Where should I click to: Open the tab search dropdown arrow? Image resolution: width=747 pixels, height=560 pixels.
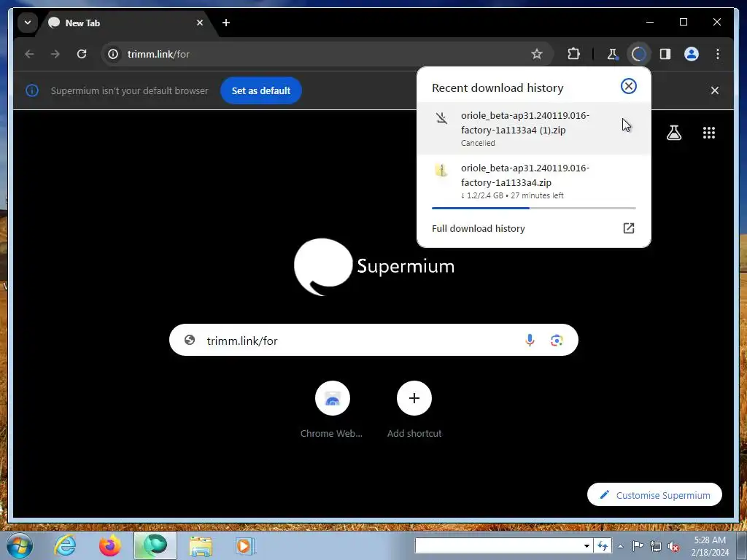tap(28, 23)
